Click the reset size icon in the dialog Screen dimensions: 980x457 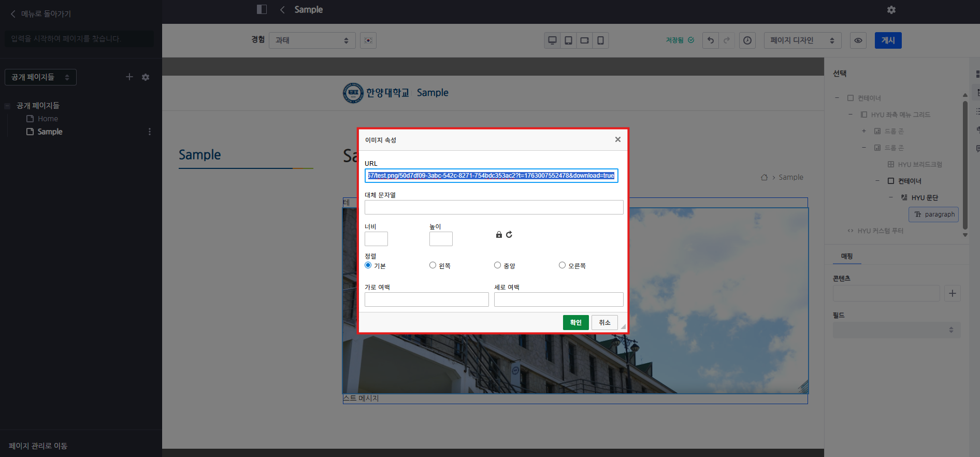click(x=509, y=235)
